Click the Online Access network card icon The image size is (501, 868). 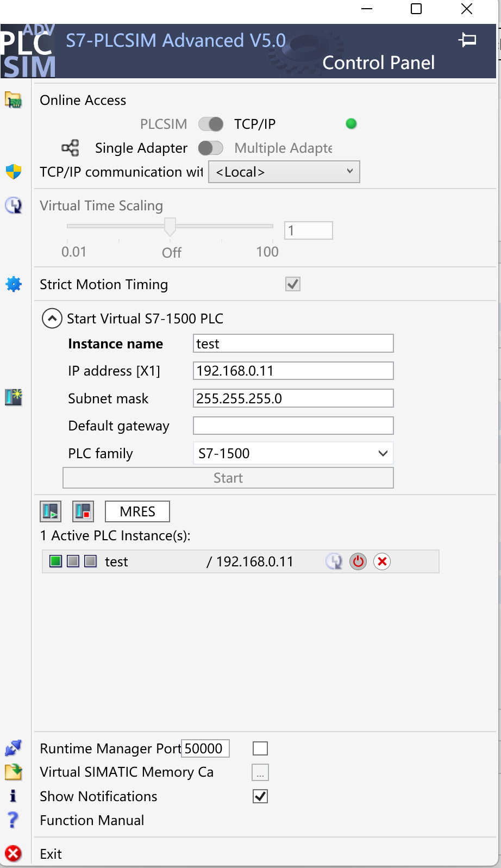13,100
